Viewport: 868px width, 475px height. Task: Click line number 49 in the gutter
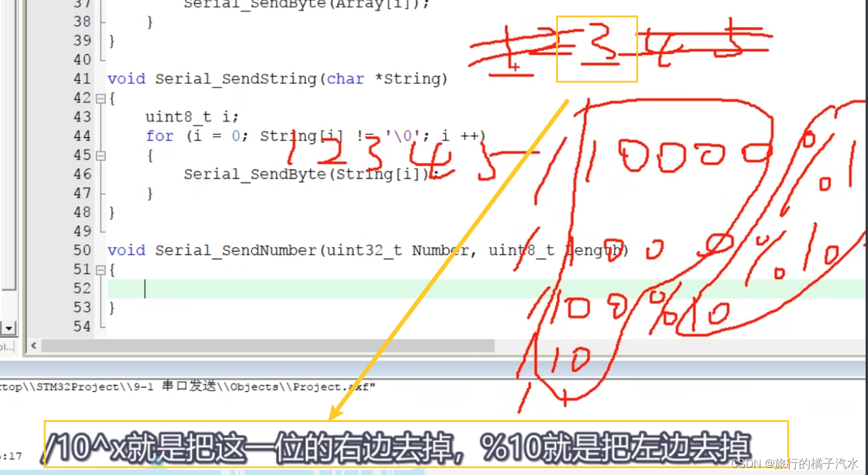82,231
